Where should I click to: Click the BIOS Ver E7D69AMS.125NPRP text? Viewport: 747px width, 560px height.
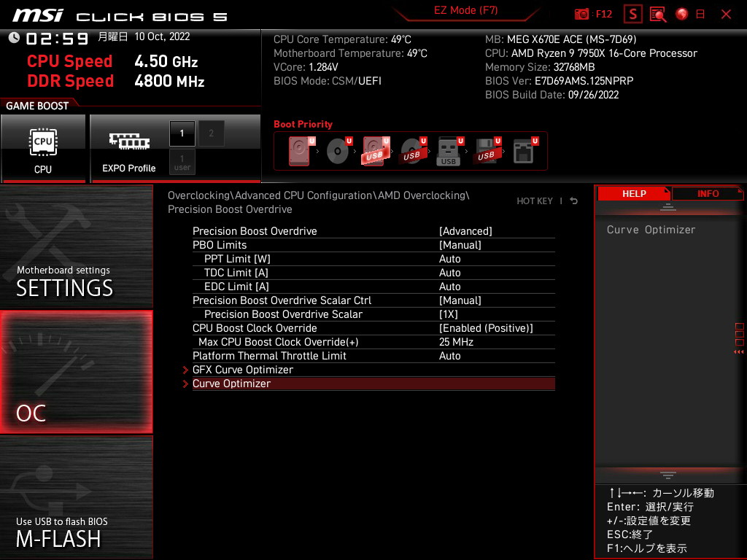560,81
